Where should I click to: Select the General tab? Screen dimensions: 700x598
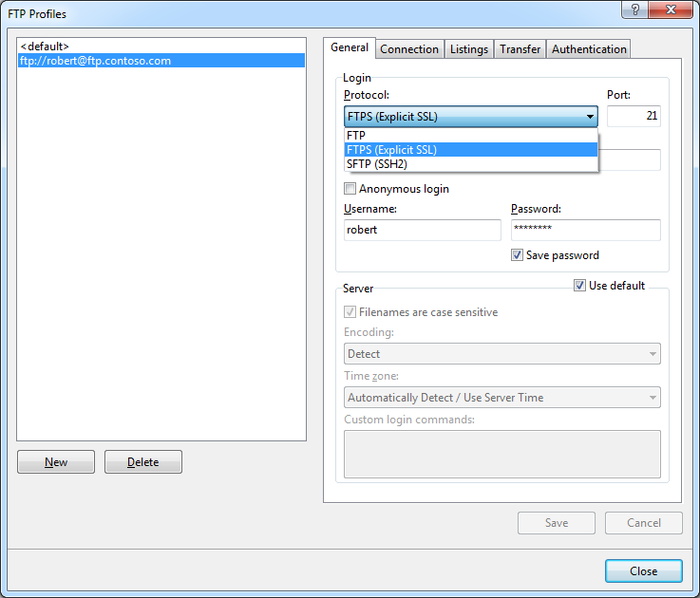[350, 48]
